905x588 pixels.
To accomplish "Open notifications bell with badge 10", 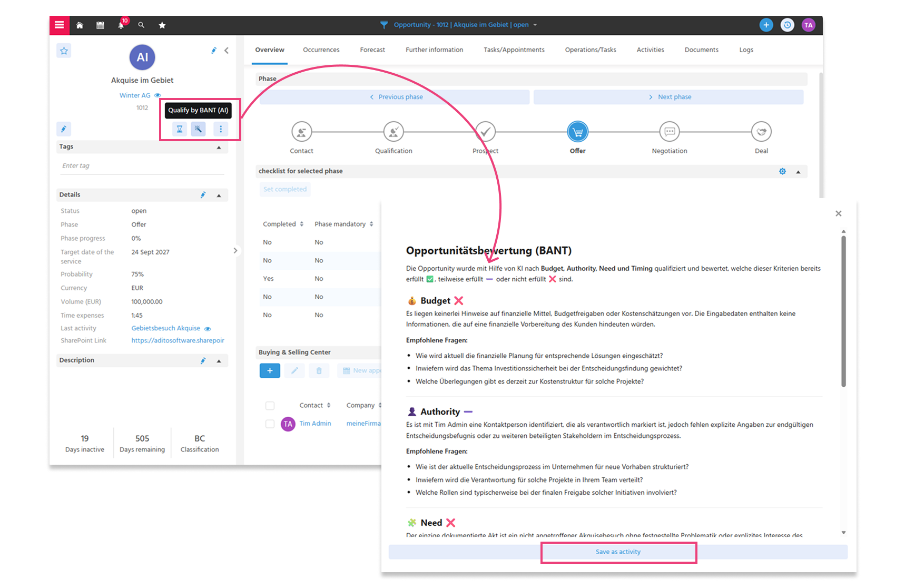I will coord(122,24).
